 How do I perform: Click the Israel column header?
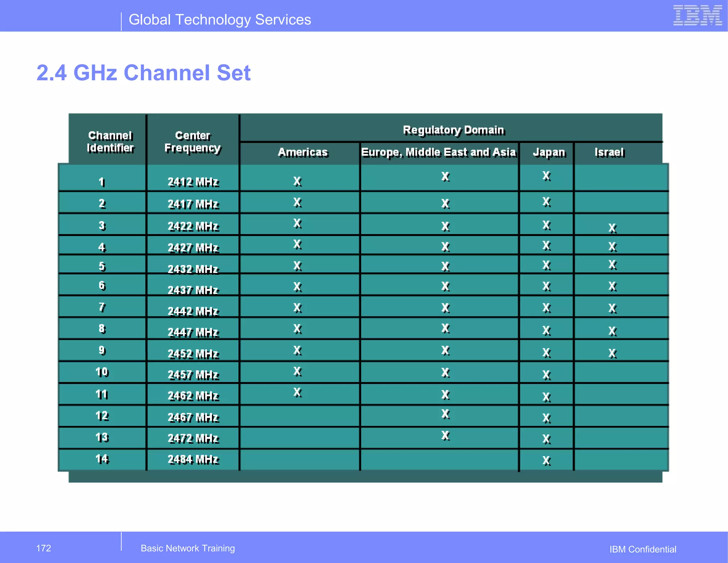point(609,152)
